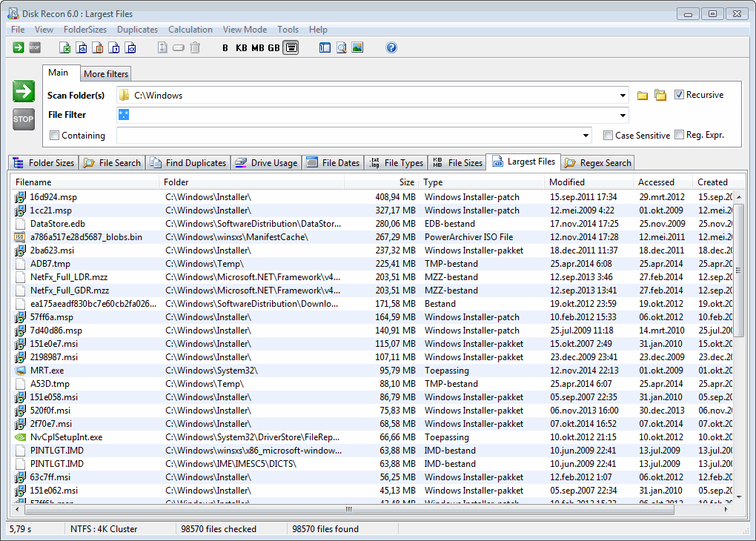756x541 pixels.
Task: Click the large STOP button beside File Filter
Action: pos(24,119)
